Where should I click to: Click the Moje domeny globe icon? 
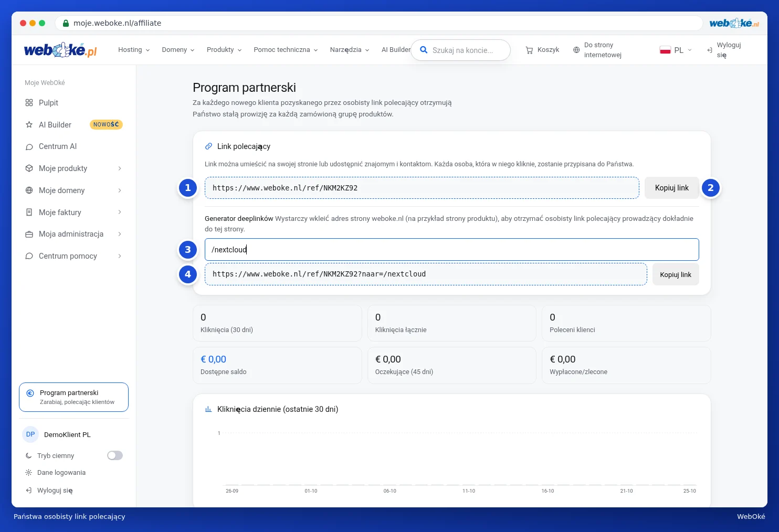coord(29,190)
